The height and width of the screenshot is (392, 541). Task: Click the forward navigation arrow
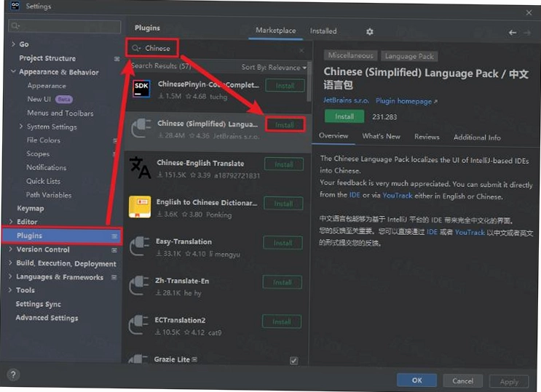(x=527, y=33)
